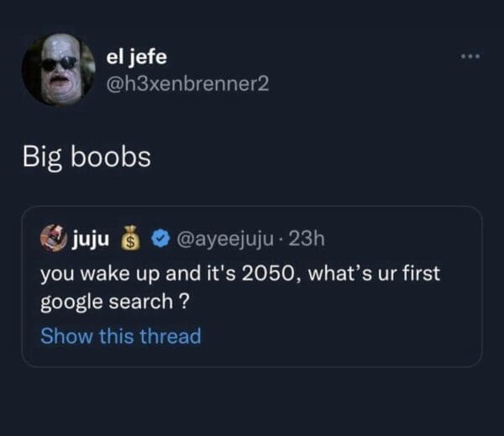Open juju's small avatar in the quoted tweet

pyautogui.click(x=54, y=239)
